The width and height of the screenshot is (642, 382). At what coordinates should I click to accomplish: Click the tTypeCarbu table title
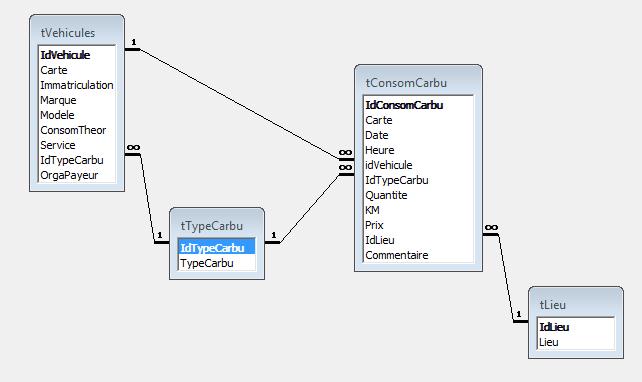[212, 226]
